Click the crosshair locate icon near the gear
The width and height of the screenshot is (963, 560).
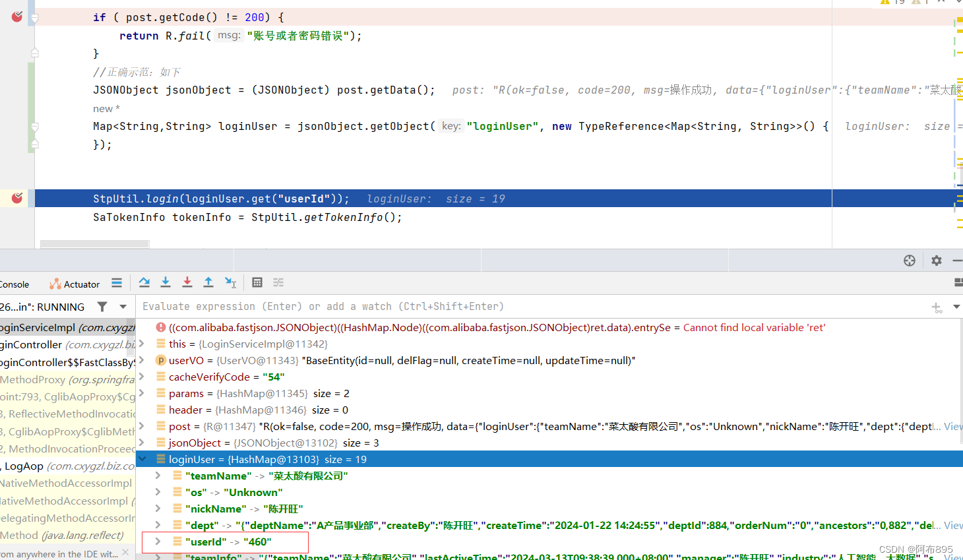(910, 261)
